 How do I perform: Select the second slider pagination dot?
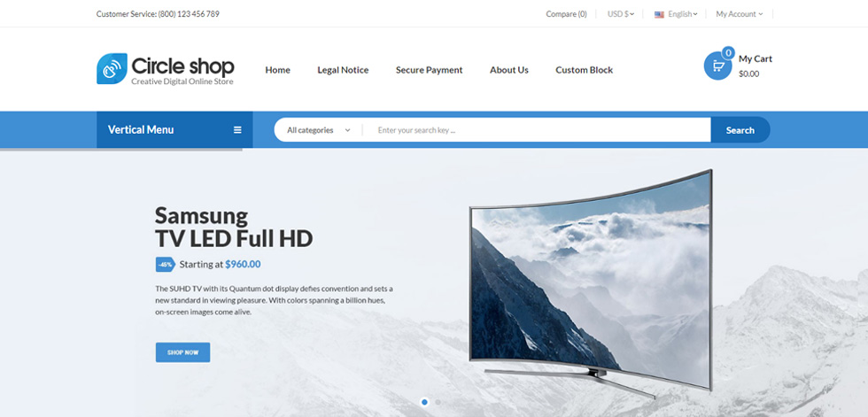438,402
